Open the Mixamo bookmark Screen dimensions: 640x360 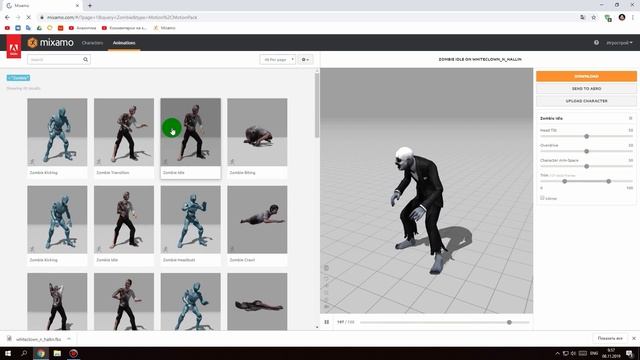tap(164, 28)
